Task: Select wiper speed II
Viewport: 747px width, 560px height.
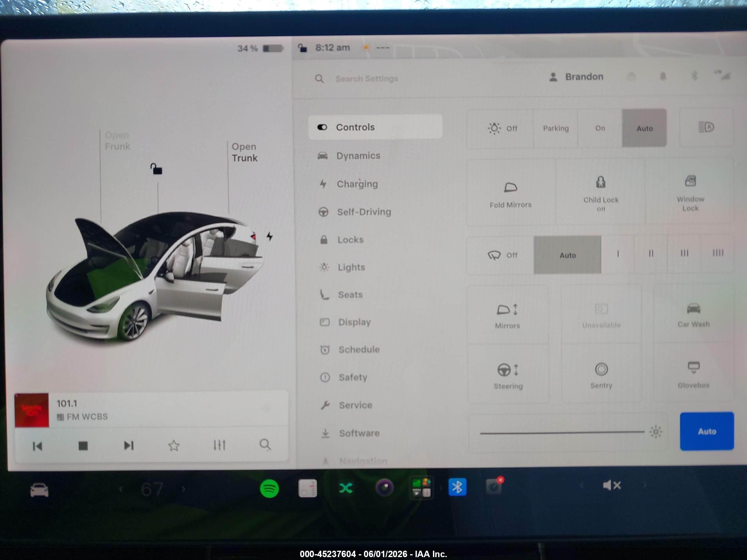Action: [x=651, y=253]
